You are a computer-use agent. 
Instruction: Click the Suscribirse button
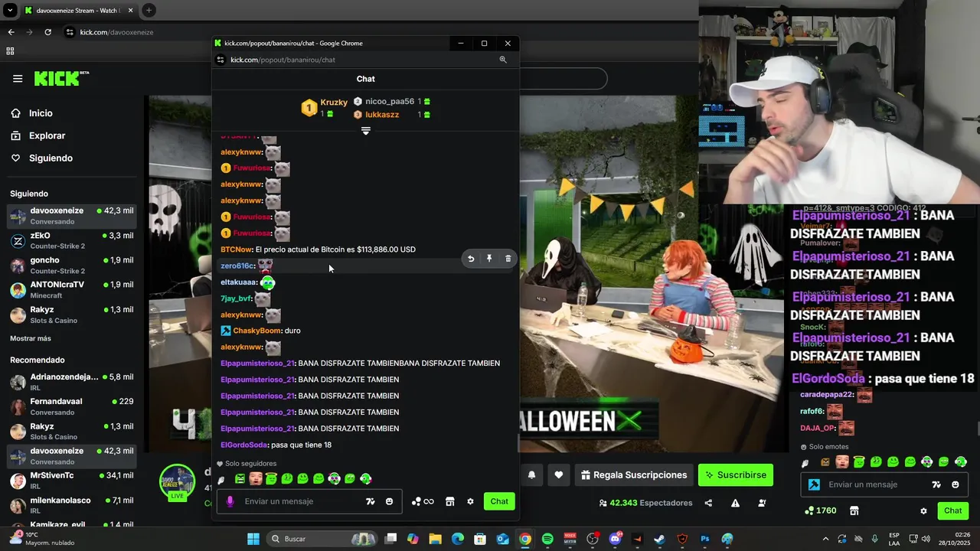pos(736,475)
